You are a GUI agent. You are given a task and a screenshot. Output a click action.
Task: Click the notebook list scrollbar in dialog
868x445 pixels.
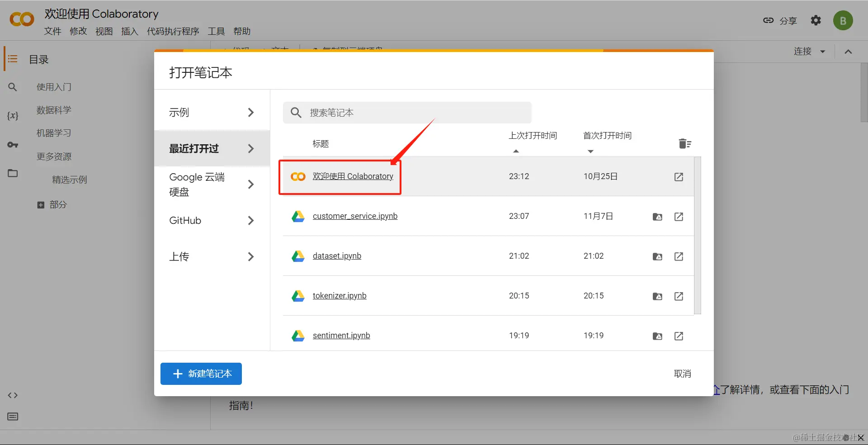coord(698,235)
